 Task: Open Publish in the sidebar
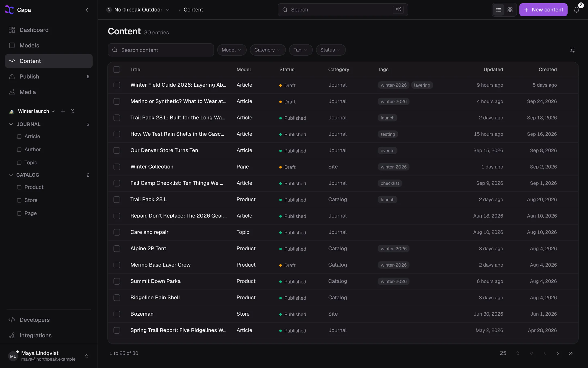(x=49, y=77)
